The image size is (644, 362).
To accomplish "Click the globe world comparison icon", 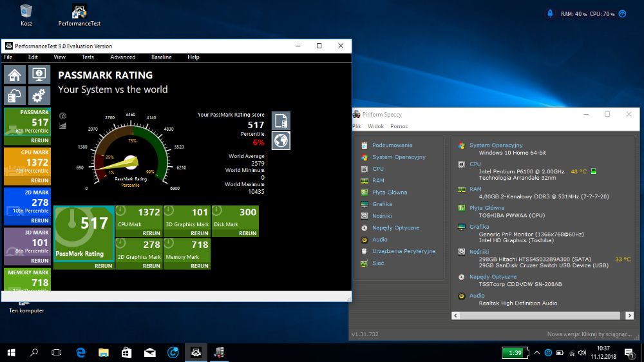I will coord(281,140).
